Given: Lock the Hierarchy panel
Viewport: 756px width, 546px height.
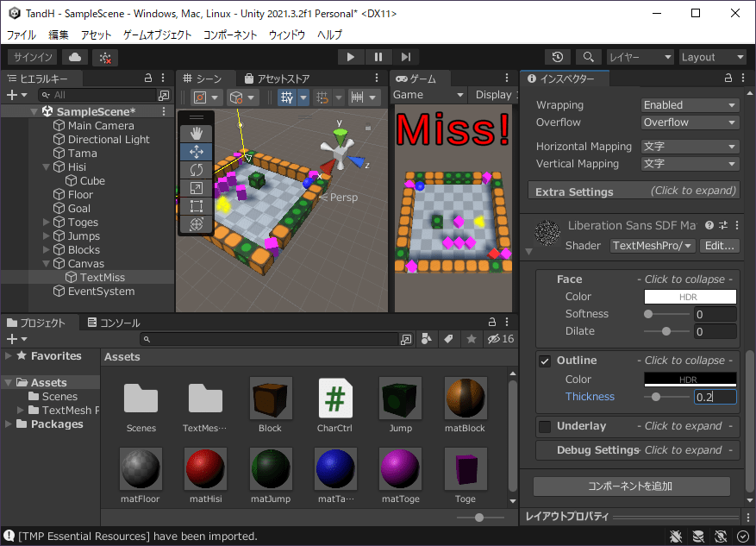Looking at the screenshot, I should (x=148, y=78).
